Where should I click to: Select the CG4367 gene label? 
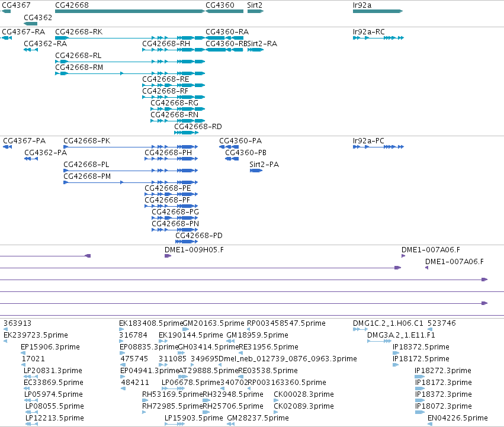coord(16,5)
